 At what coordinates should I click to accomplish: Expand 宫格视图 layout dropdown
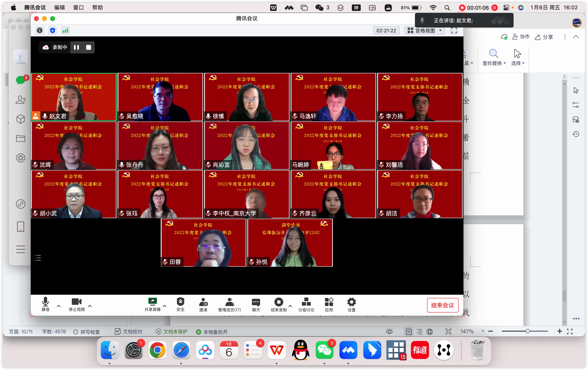click(424, 31)
